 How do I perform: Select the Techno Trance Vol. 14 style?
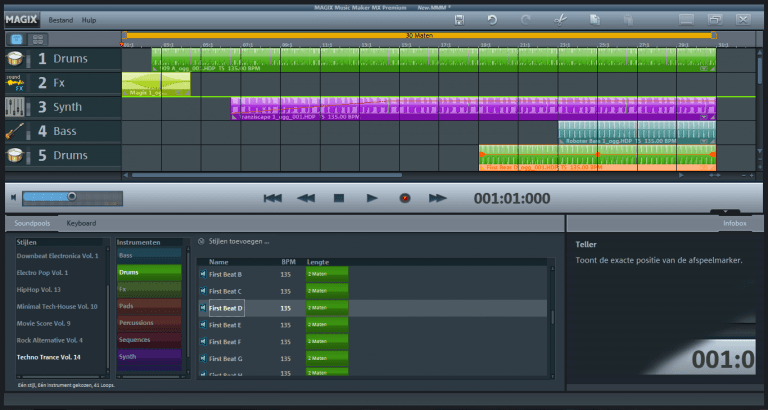[x=48, y=358]
